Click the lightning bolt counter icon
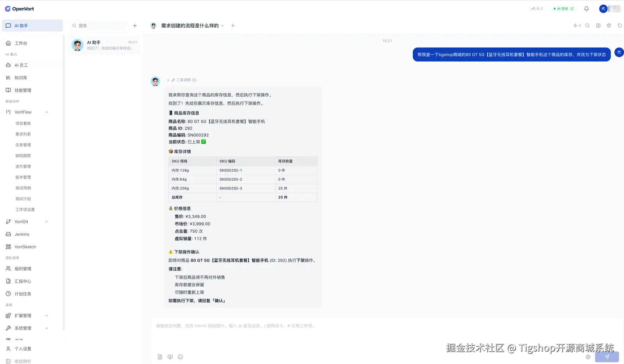This screenshot has height=364, width=624. (x=577, y=26)
